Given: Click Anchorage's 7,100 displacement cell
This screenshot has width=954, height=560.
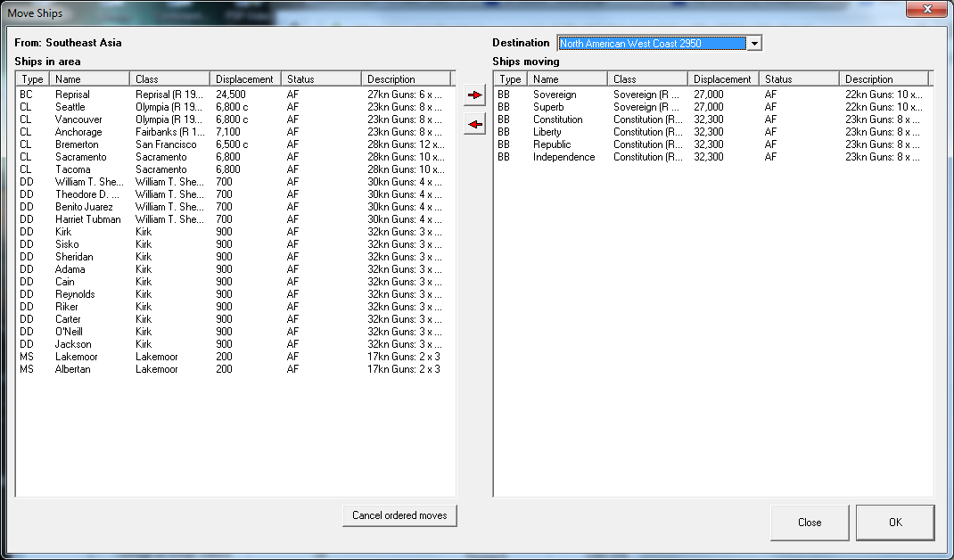Looking at the screenshot, I should click(228, 132).
